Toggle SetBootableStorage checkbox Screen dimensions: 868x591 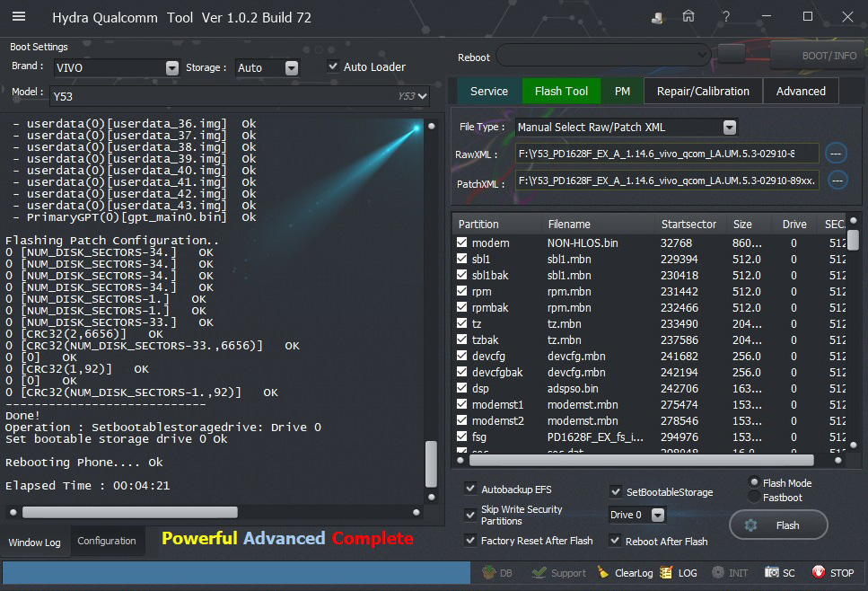click(615, 491)
